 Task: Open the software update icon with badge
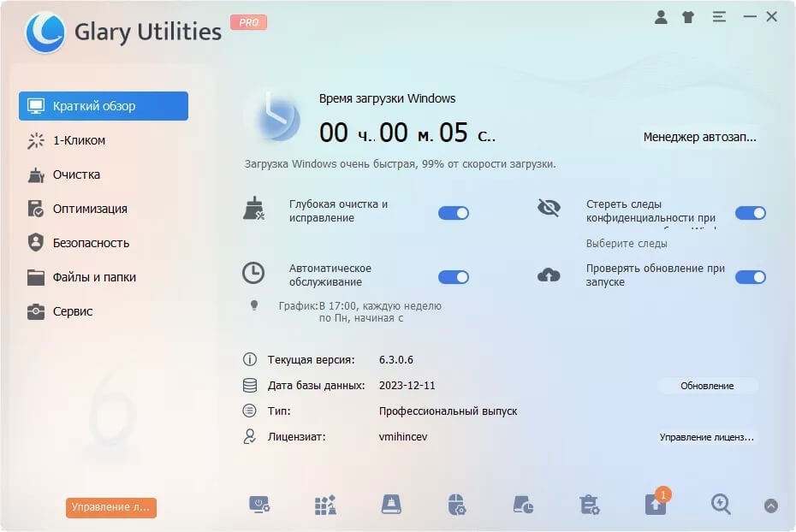tap(656, 503)
